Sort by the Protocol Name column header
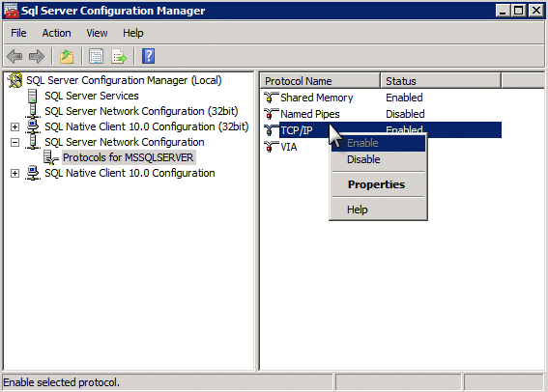Image resolution: width=548 pixels, height=392 pixels. [x=320, y=81]
